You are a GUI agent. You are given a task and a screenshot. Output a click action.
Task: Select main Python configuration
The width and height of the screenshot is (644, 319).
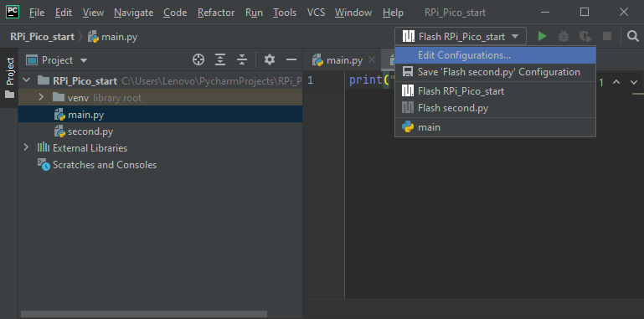click(x=495, y=127)
